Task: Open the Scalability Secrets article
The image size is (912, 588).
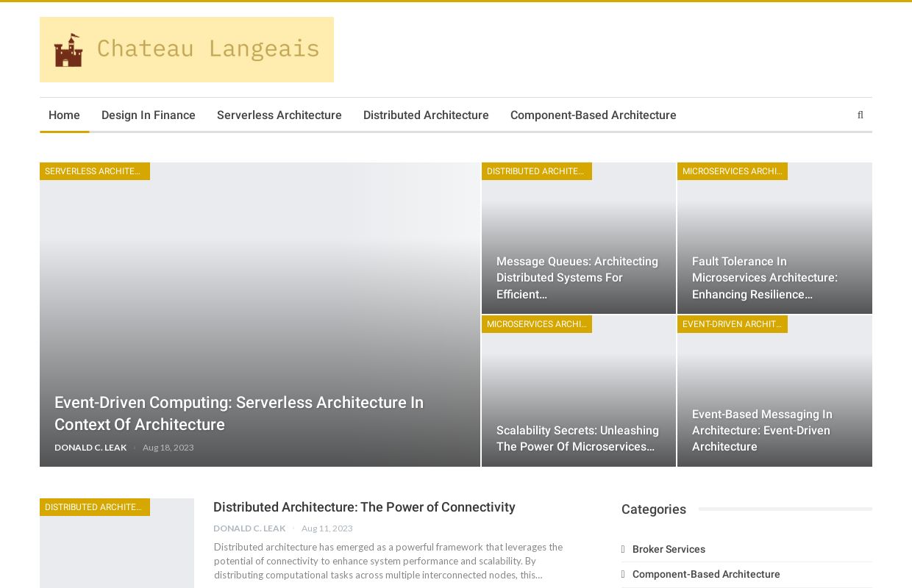Action: (x=577, y=438)
